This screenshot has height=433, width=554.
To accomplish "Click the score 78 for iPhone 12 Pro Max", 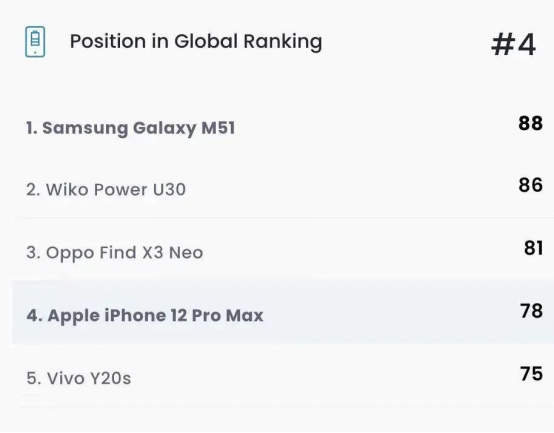I will (x=531, y=311).
